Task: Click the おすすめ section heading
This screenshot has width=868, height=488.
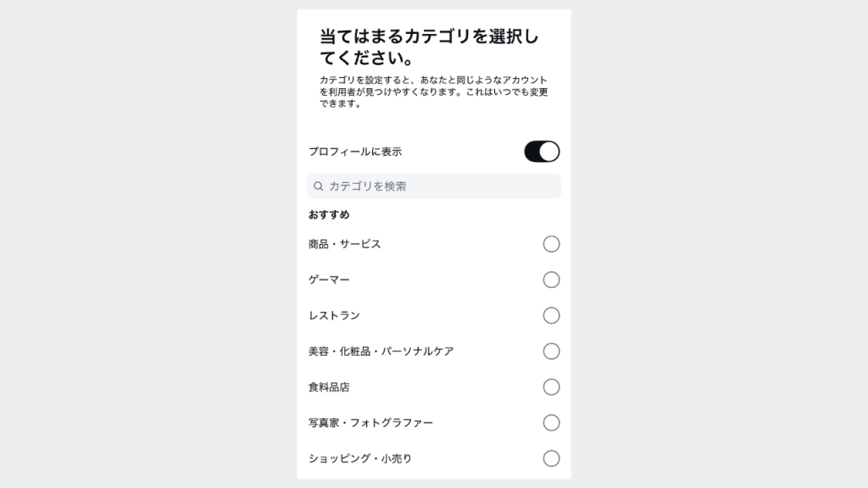Action: tap(329, 214)
